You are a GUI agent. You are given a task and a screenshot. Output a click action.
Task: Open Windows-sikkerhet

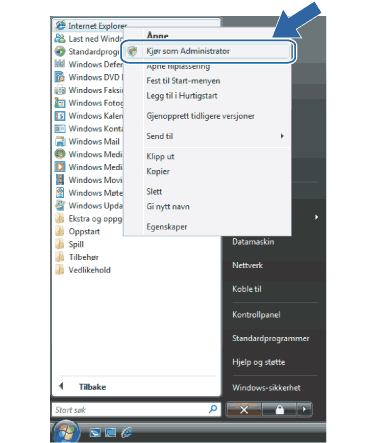tap(266, 388)
